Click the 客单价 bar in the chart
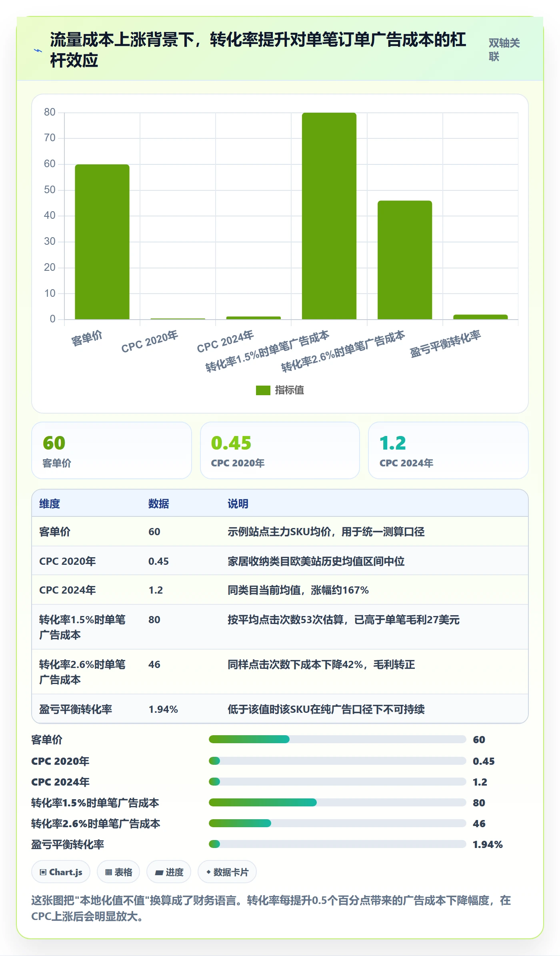This screenshot has height=956, width=560. (102, 242)
